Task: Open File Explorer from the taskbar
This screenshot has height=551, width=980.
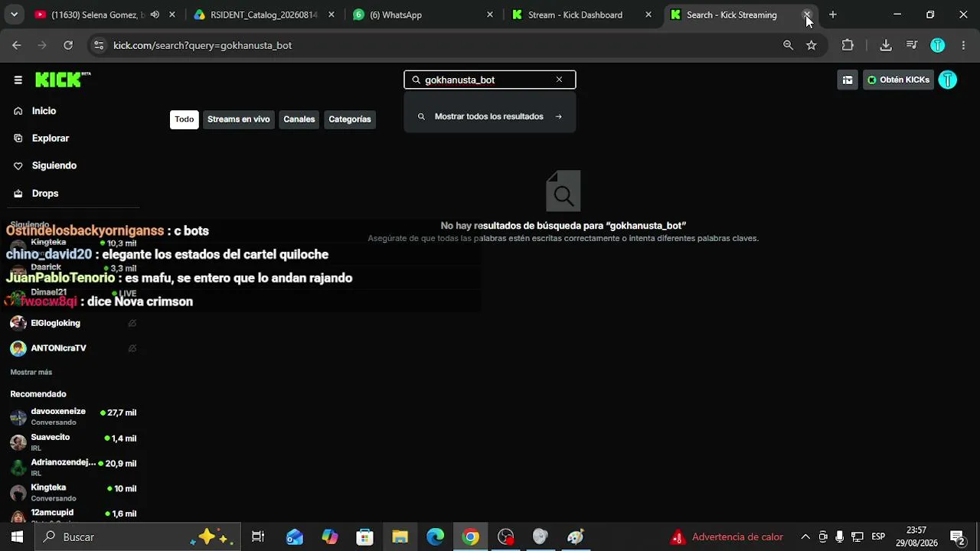Action: click(400, 537)
